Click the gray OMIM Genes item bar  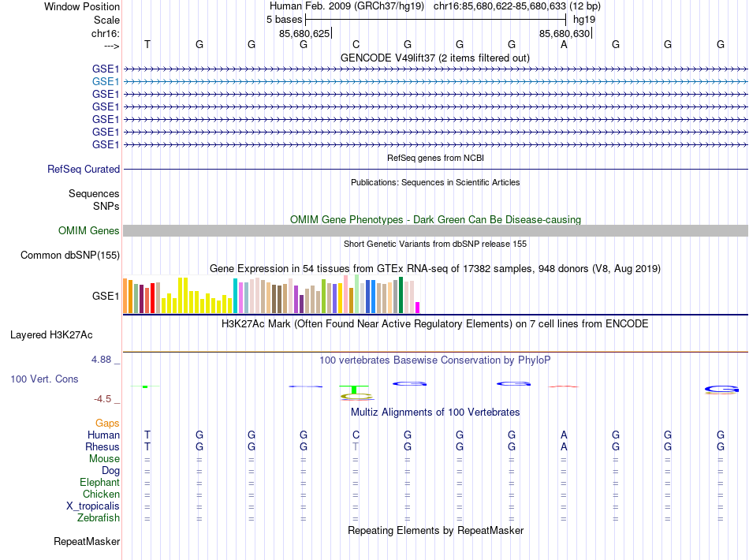pos(435,231)
